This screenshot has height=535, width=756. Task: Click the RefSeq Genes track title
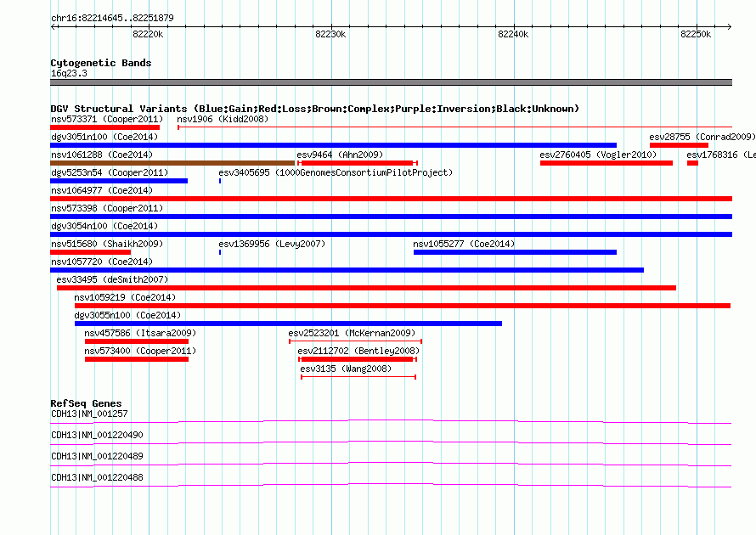tap(86, 403)
